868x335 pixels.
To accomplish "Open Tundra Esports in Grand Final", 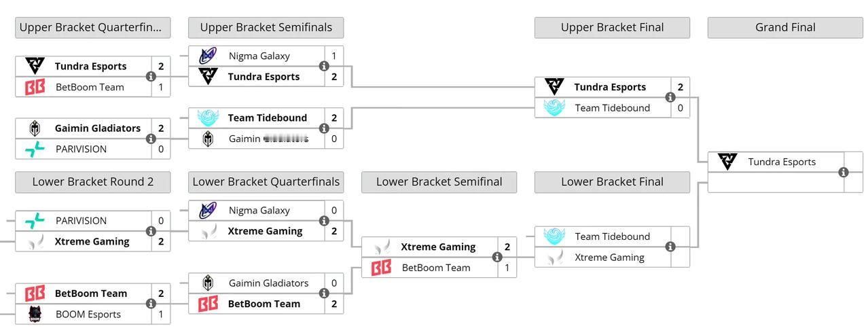I will coord(782,162).
